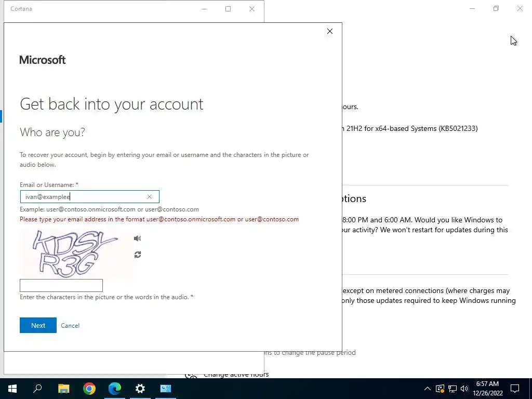
Task: Click the Email or Username field
Action: [89, 197]
